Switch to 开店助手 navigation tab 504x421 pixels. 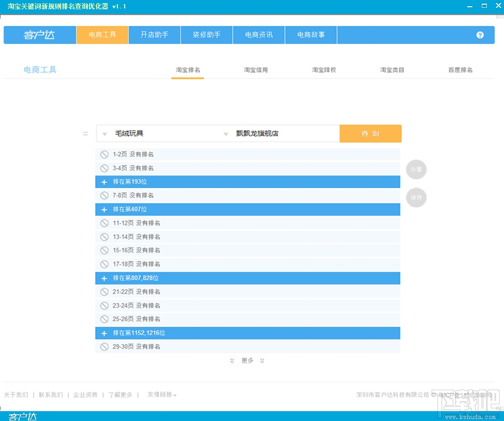click(155, 35)
